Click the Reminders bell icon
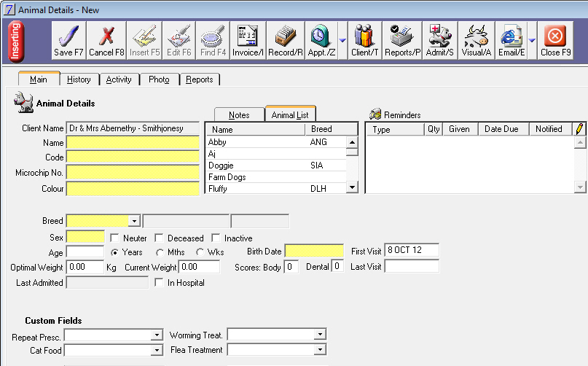Screen dimensions: 588x366 375,114
